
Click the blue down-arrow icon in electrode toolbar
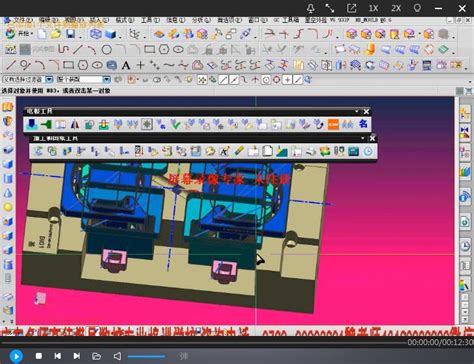tap(32, 124)
